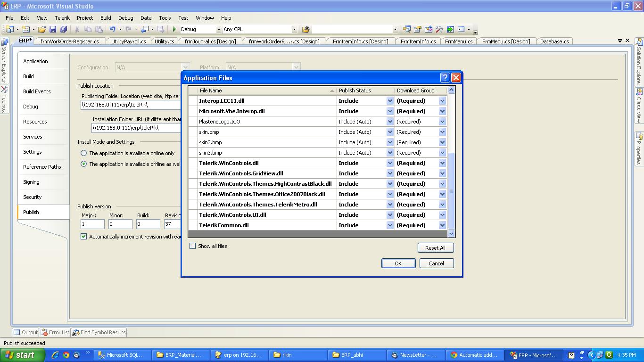Open Download Group dropdown for Microsoft.Vbe.Interop.dll
Image resolution: width=644 pixels, height=362 pixels.
point(442,111)
